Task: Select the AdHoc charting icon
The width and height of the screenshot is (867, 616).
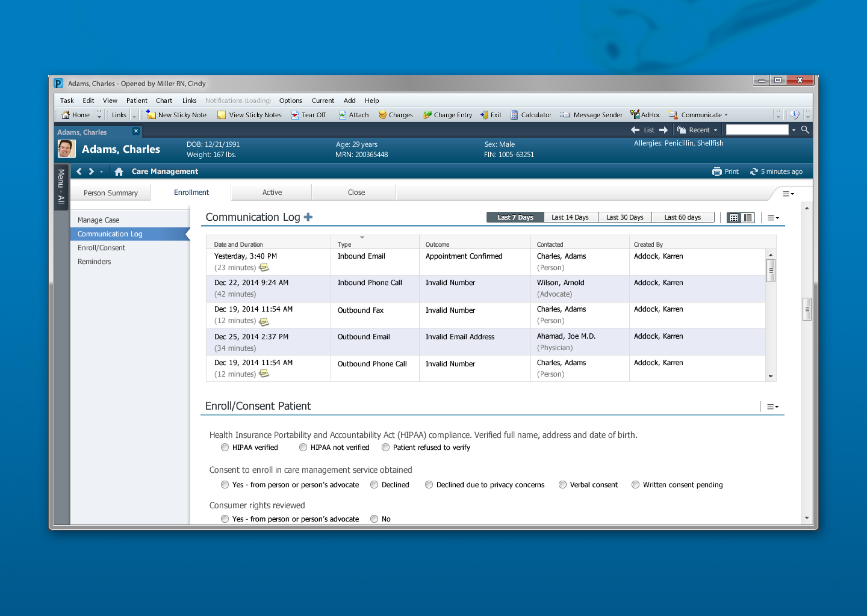Action: tap(645, 115)
